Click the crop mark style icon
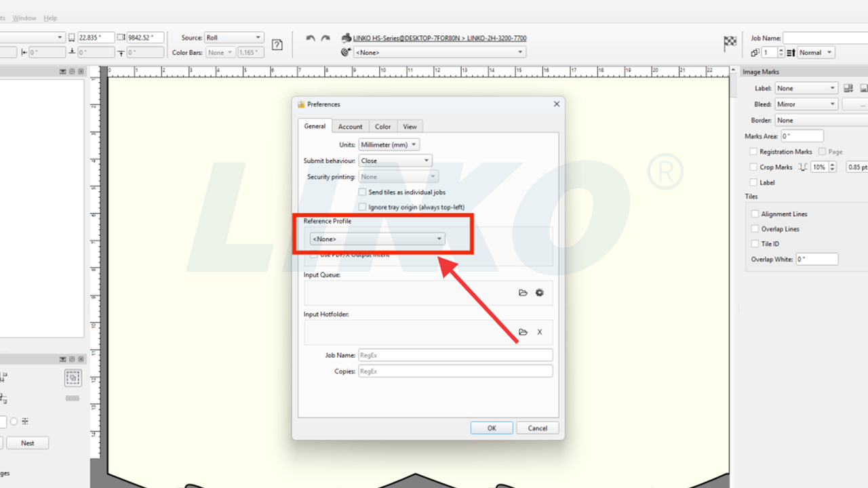Viewport: 868px width, 488px height. (804, 167)
